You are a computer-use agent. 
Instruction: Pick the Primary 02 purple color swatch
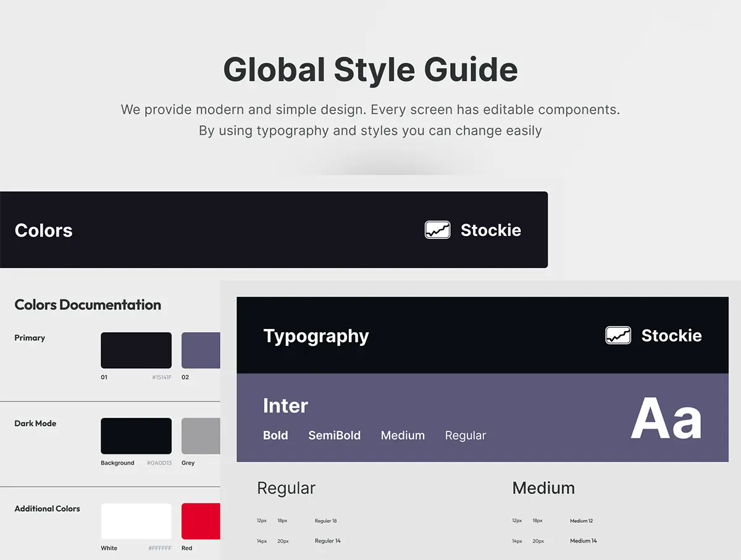coord(201,350)
